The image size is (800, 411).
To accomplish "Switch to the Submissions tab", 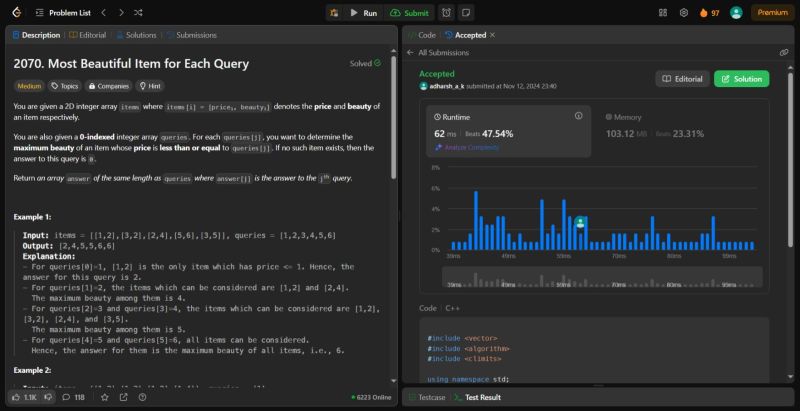I will click(x=191, y=35).
